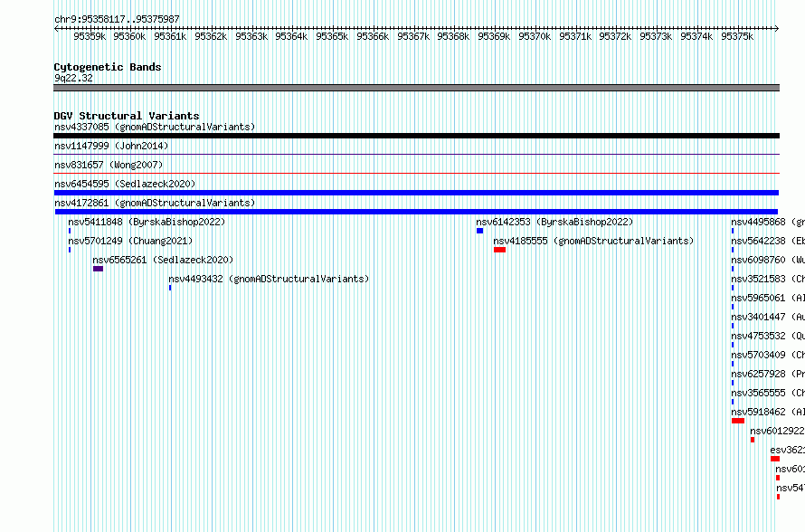
Task: Click the 95367k ruler label
Action: pyautogui.click(x=413, y=36)
